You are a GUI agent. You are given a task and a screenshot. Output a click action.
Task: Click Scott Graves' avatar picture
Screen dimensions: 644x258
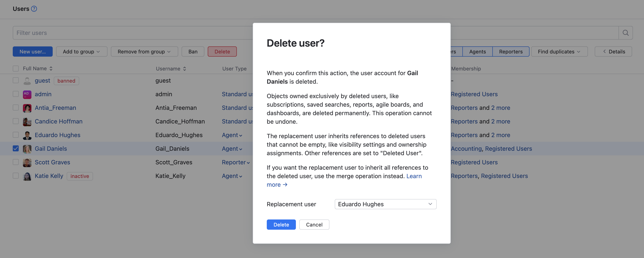click(27, 163)
